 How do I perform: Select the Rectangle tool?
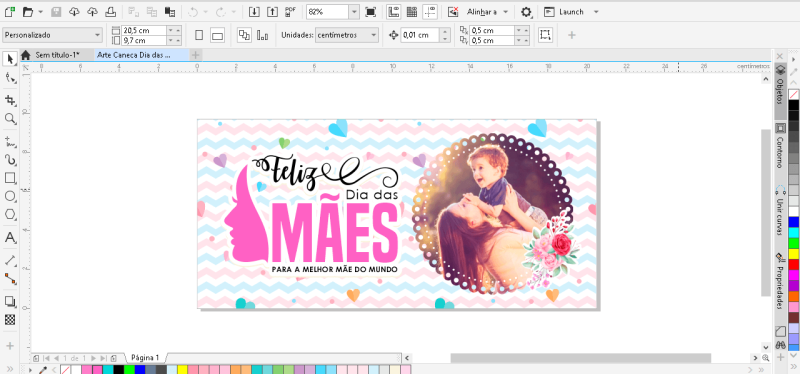[10, 178]
